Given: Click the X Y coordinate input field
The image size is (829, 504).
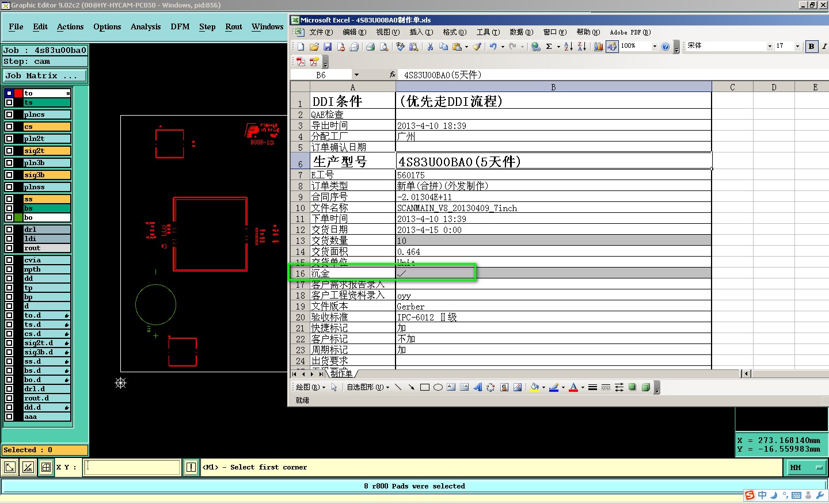Looking at the screenshot, I should [x=132, y=467].
